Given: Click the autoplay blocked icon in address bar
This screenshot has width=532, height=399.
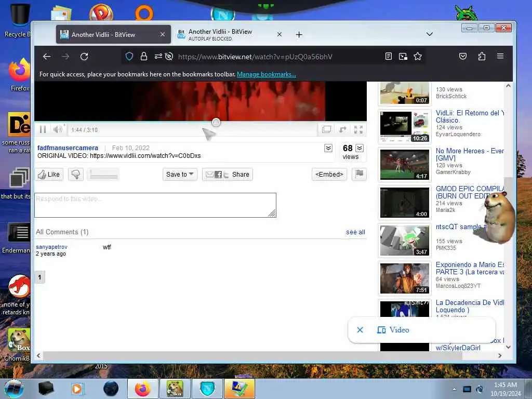Looking at the screenshot, I should click(x=169, y=56).
